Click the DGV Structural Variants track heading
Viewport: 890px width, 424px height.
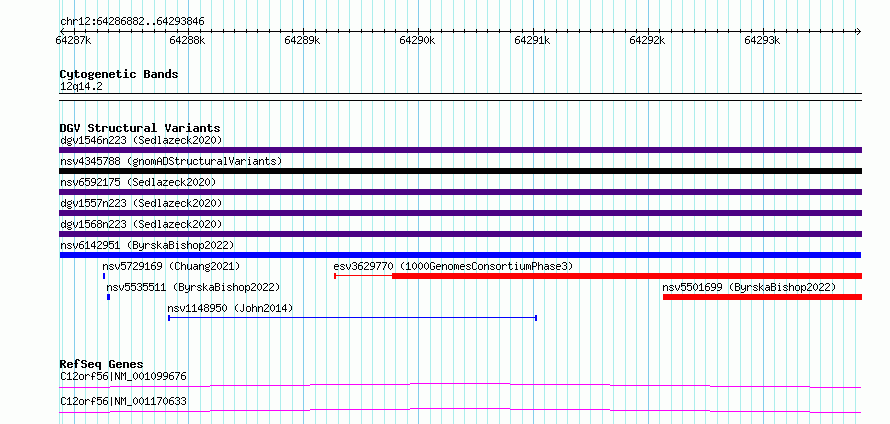click(x=140, y=128)
